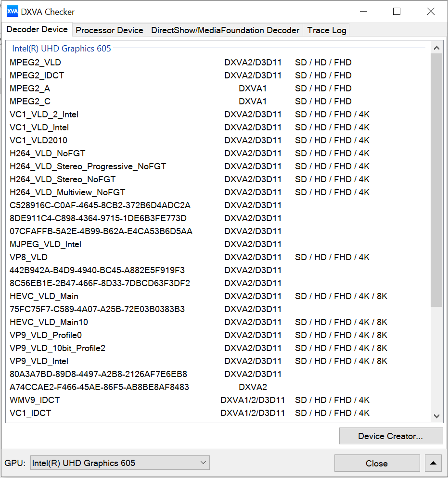Click the Device Creator button

click(390, 436)
